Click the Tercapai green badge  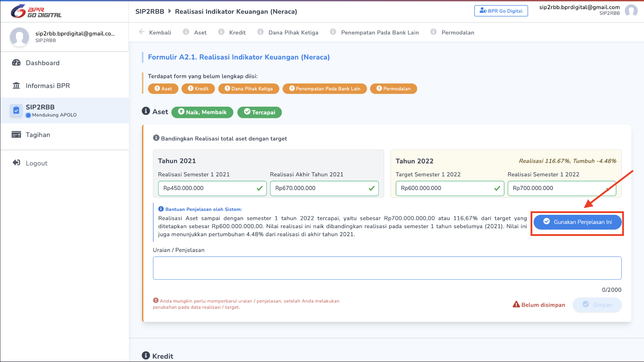tap(260, 112)
